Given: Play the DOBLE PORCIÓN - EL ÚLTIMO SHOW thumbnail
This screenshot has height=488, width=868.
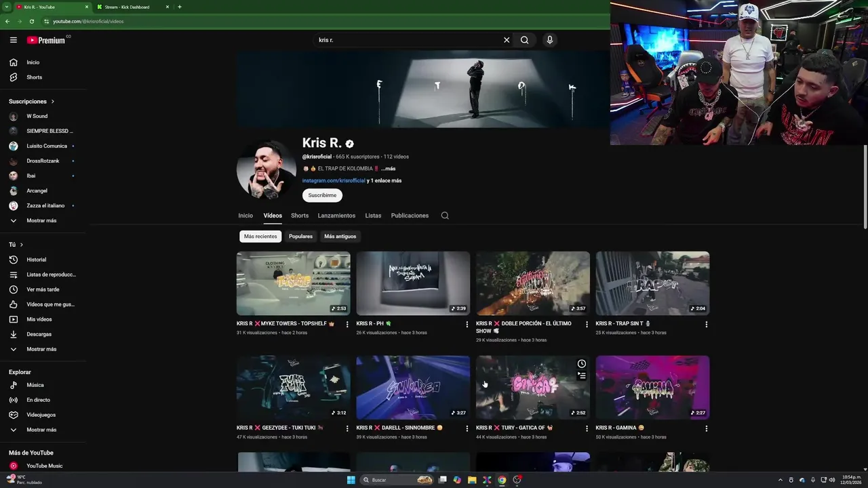Looking at the screenshot, I should click(x=533, y=283).
